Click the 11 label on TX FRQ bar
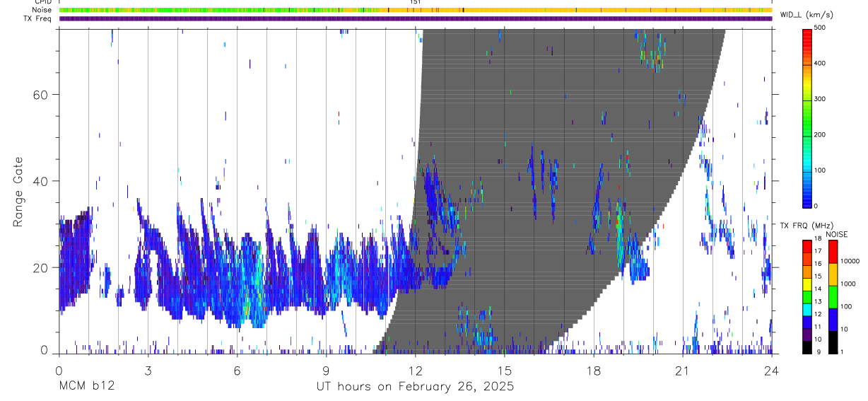The height and width of the screenshot is (401, 868). 818,327
